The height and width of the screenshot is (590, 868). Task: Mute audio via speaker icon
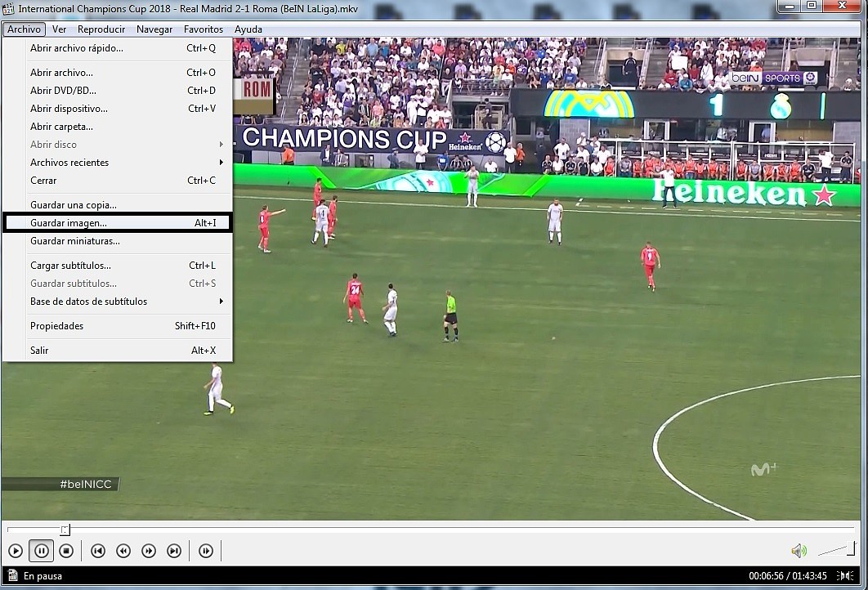799,551
